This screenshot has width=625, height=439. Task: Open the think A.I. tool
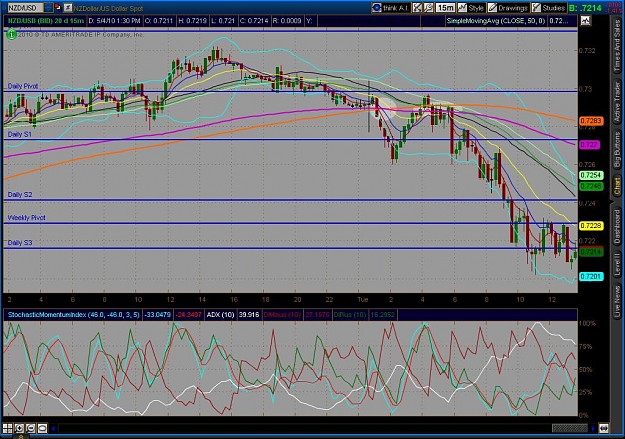(x=391, y=8)
